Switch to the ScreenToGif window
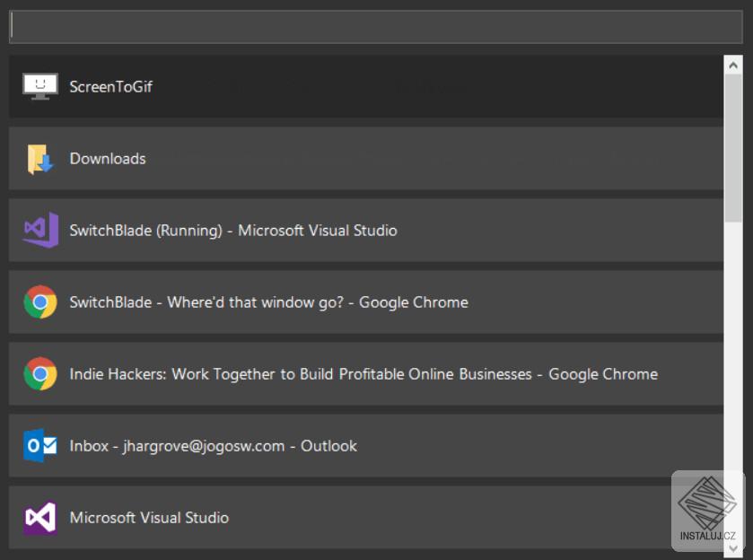 click(x=111, y=87)
